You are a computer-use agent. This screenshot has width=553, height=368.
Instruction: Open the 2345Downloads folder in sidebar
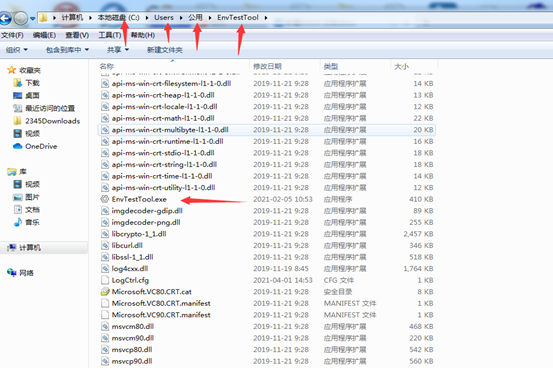click(x=47, y=121)
